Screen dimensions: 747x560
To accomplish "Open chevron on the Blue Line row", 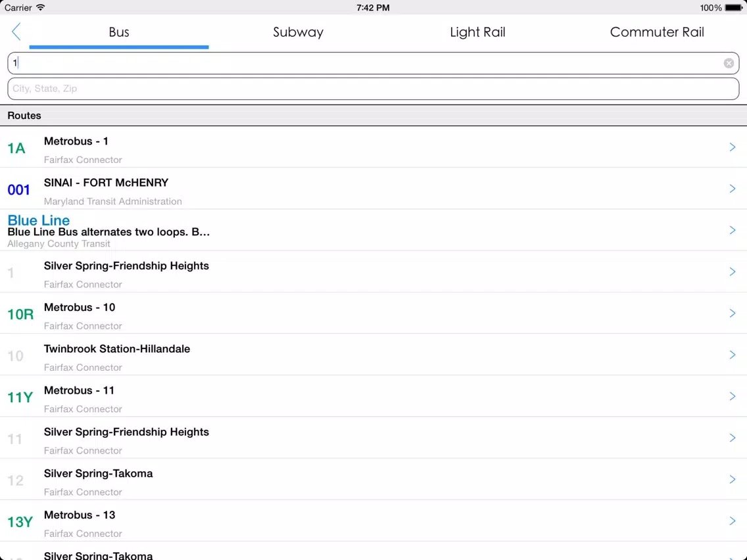I will [733, 230].
